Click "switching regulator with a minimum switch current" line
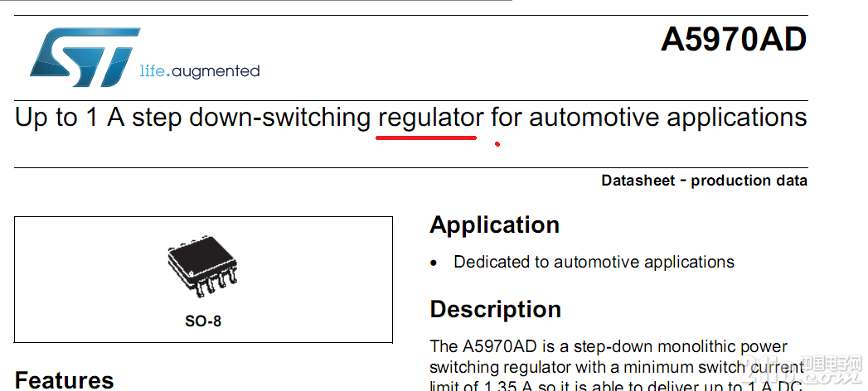The width and height of the screenshot is (868, 391). (x=617, y=367)
